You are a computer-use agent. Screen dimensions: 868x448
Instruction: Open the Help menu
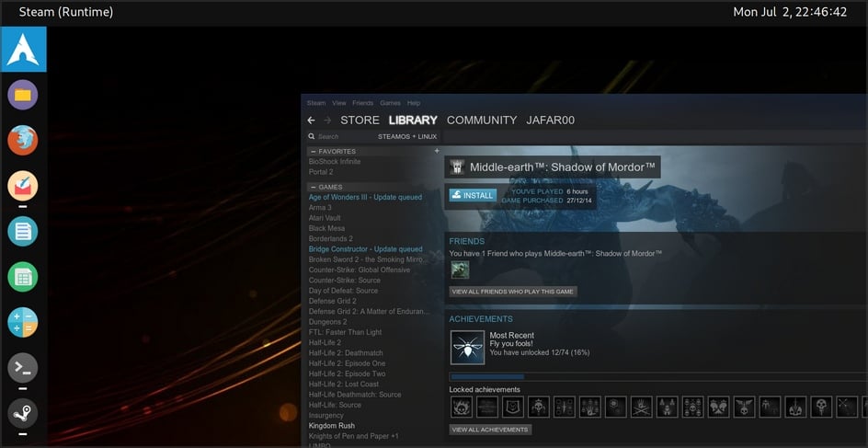414,103
